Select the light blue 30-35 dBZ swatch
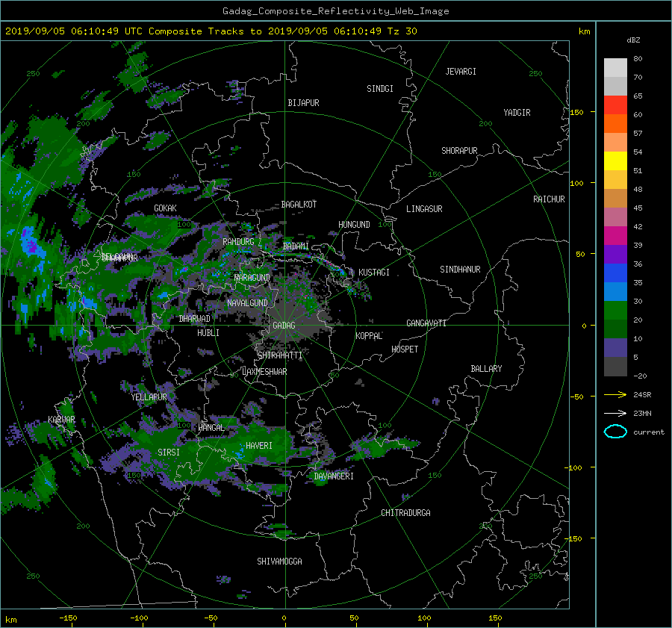 [615, 292]
